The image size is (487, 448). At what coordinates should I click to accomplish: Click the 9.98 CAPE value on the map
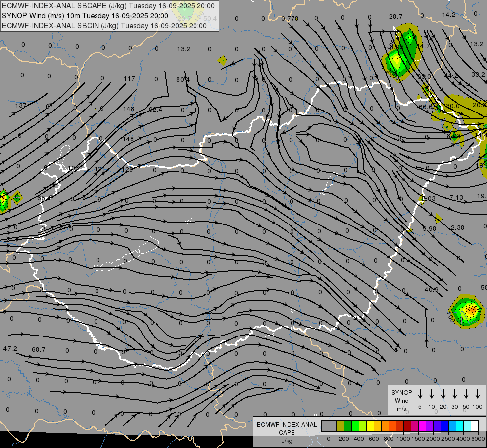tap(429, 228)
